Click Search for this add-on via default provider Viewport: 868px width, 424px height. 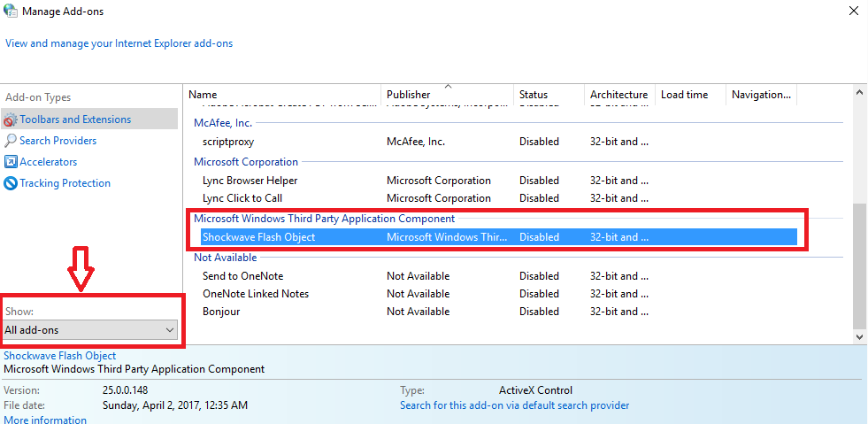point(514,405)
